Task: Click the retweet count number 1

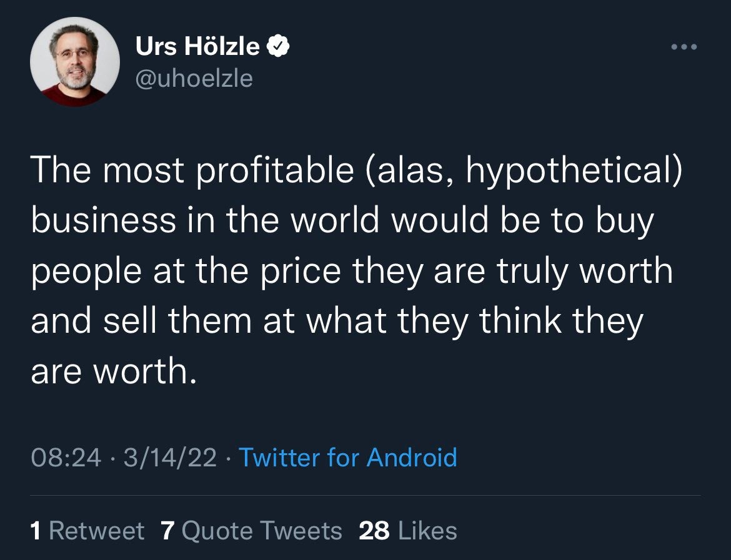Action: (x=36, y=531)
